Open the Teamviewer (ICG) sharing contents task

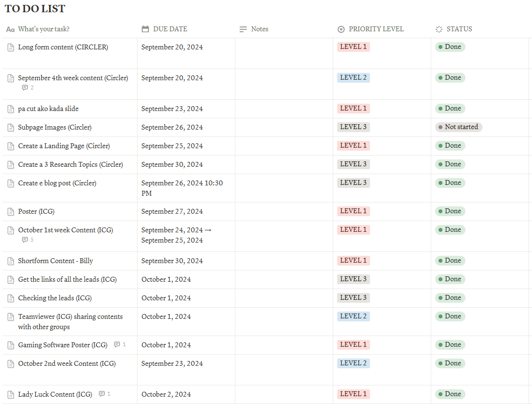(70, 322)
